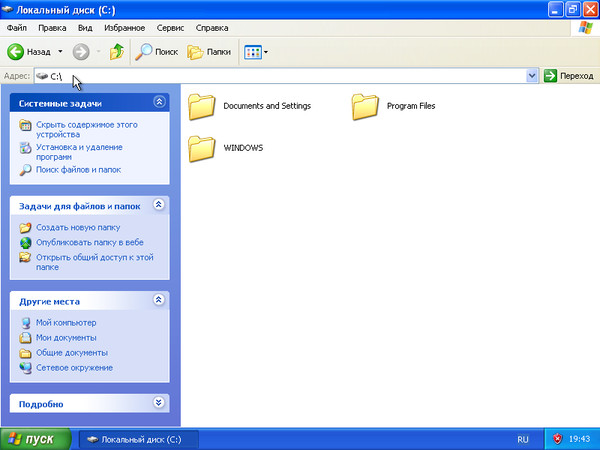Viewport: 600px width, 450px height.
Task: Open the Справка menu
Action: coord(212,28)
